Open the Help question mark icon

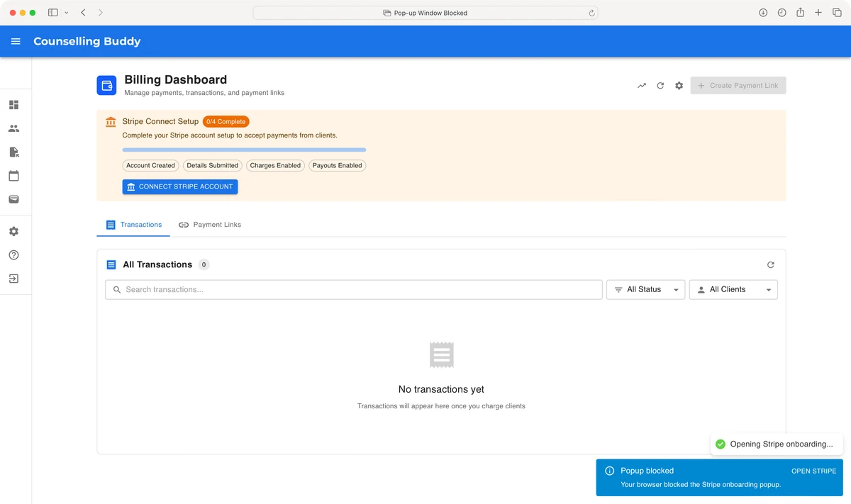point(13,255)
